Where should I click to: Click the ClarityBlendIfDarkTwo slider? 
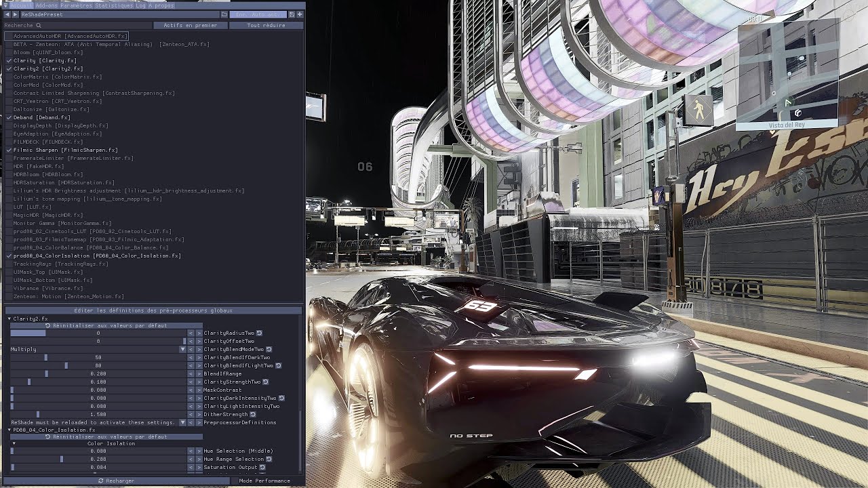coord(98,358)
